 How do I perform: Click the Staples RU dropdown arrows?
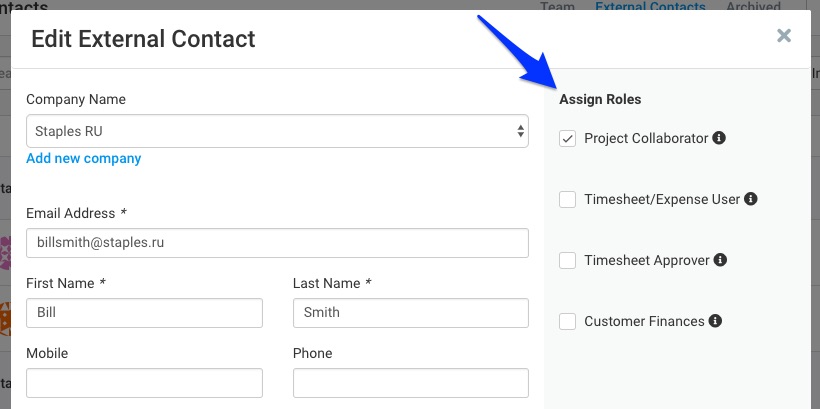point(520,131)
